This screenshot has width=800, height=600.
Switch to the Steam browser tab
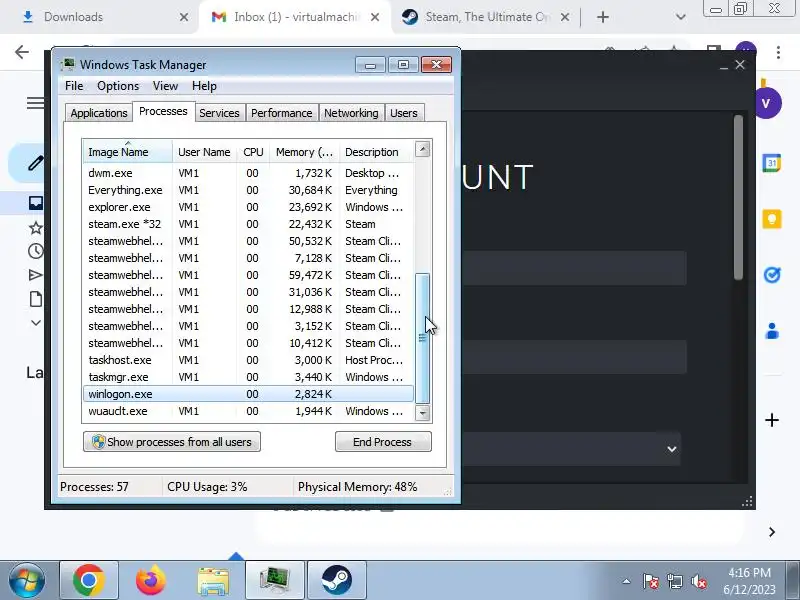pos(486,17)
